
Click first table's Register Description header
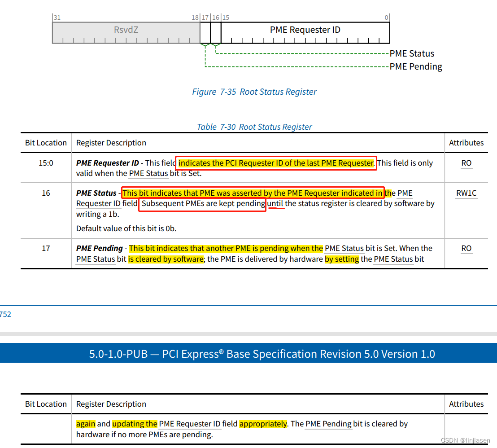(x=111, y=143)
